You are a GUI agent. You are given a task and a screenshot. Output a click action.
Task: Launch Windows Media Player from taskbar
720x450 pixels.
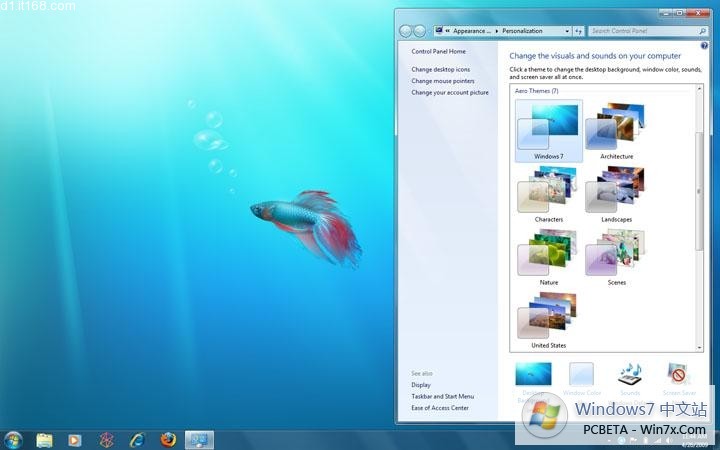click(74, 440)
